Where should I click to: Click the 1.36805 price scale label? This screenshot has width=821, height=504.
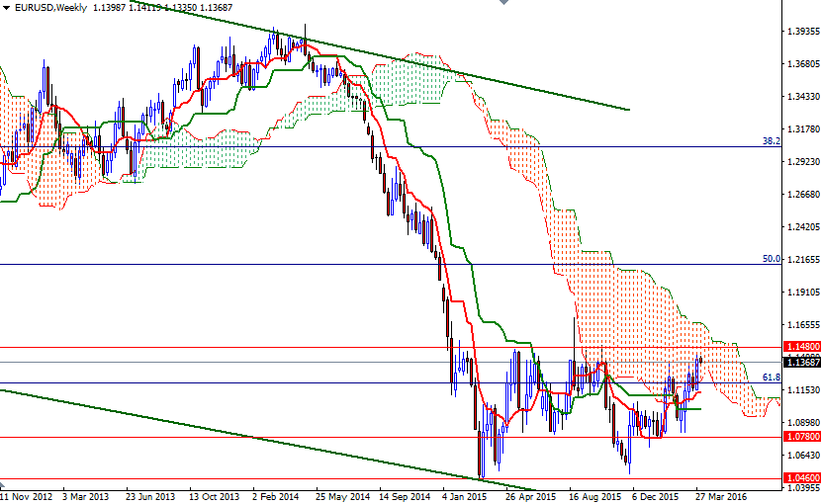click(x=803, y=64)
